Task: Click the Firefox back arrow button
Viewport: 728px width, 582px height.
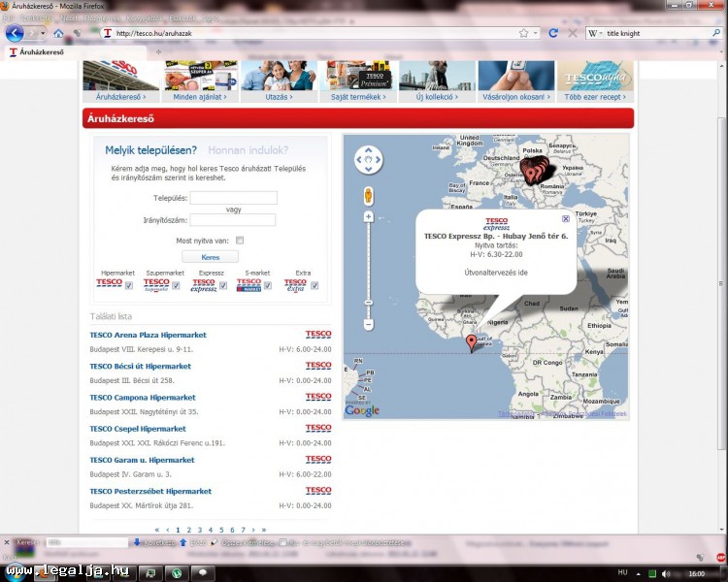Action: click(x=15, y=33)
